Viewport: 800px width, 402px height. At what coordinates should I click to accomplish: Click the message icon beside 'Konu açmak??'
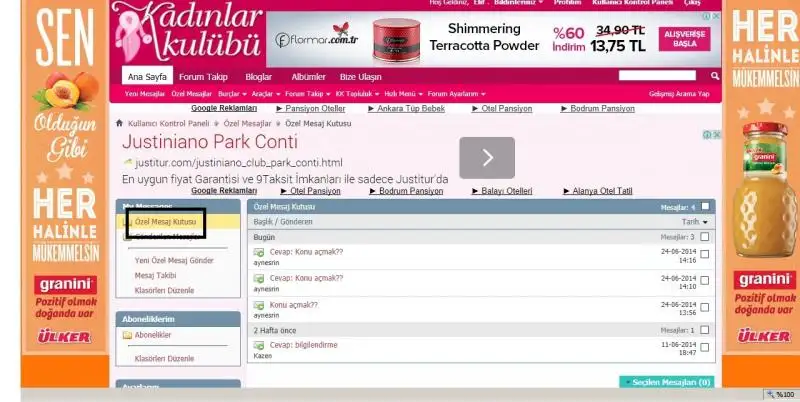pos(259,304)
